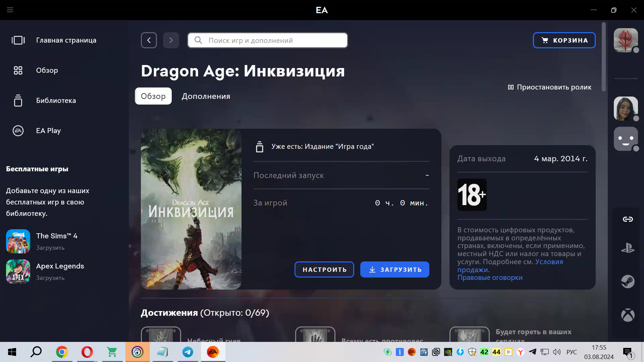Click the Windows Security shield tray icon

point(472,352)
